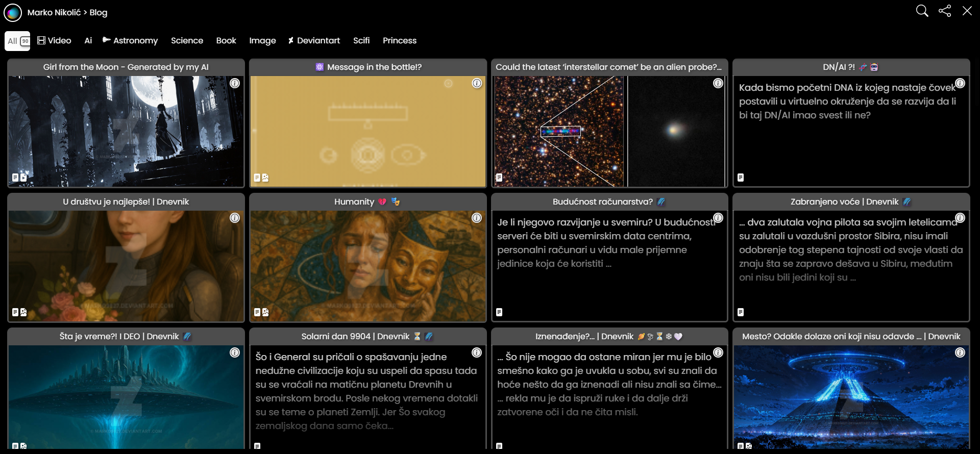Show info for Zabranjeno voće card
The height and width of the screenshot is (454, 980).
pos(960,218)
